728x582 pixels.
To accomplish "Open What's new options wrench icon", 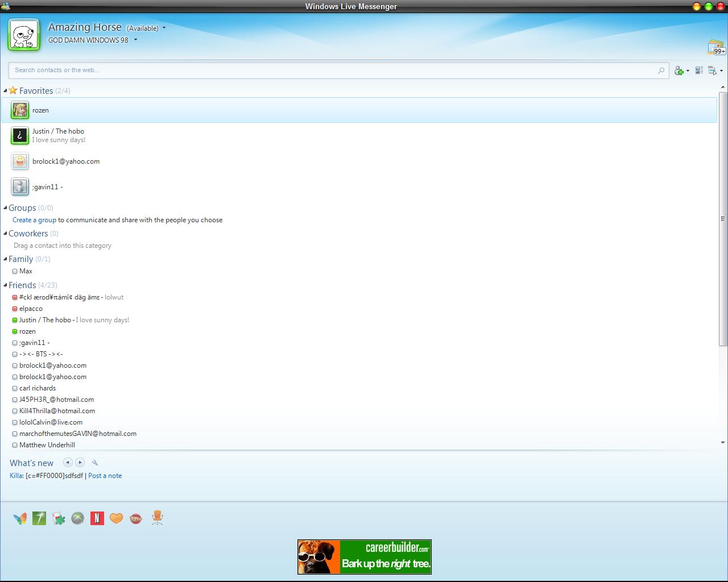I will click(95, 463).
